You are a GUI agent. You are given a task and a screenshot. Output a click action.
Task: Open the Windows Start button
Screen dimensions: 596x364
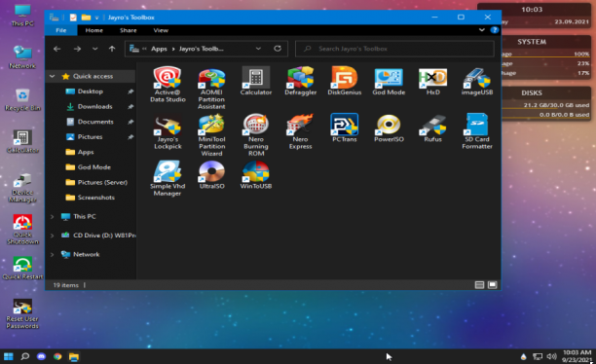coord(9,356)
